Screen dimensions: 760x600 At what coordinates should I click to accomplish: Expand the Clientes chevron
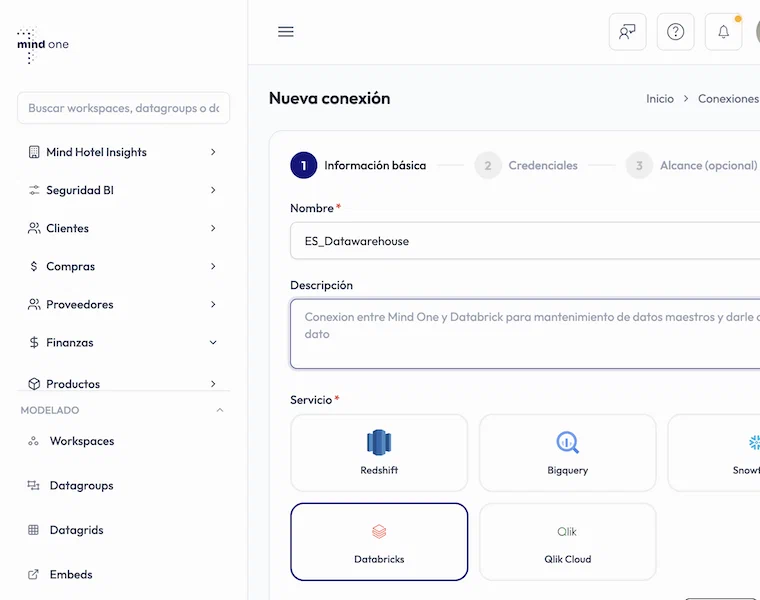pyautogui.click(x=213, y=228)
